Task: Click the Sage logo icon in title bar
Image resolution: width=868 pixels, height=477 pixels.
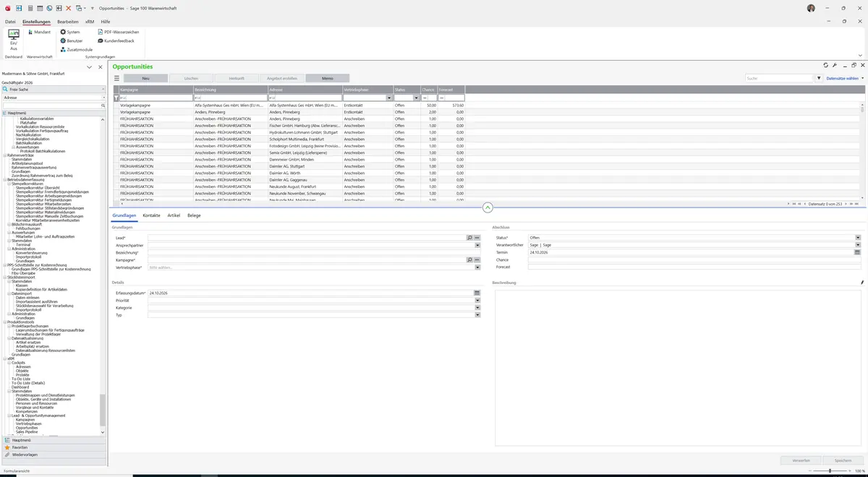Action: (7, 8)
